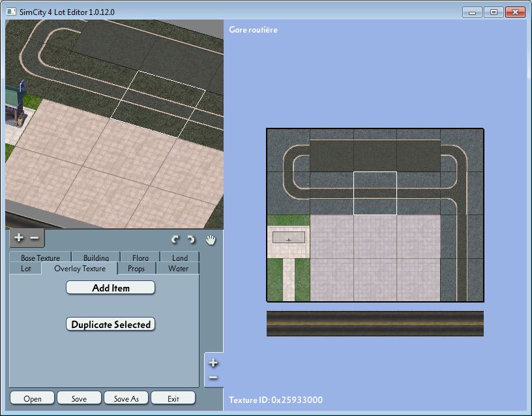Screen dimensions: 532x416
Task: Open the Props tab
Action: click(136, 269)
